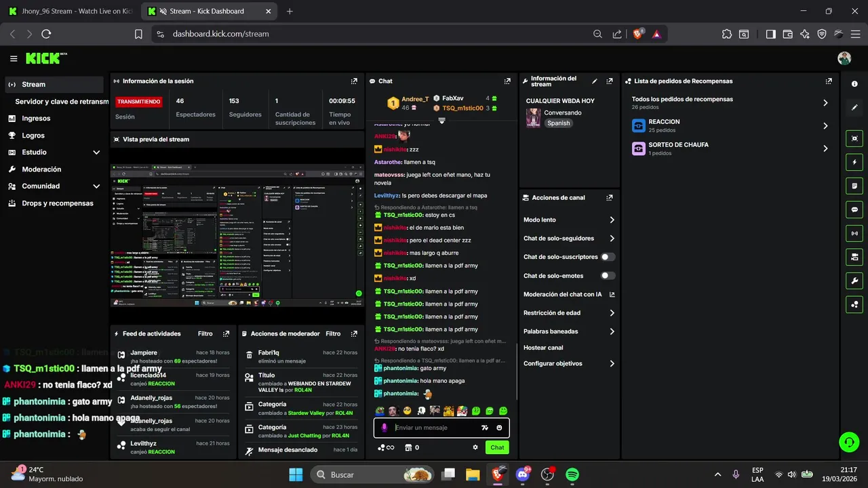
Task: Pop out the Acciones de canal panel
Action: (x=610, y=197)
